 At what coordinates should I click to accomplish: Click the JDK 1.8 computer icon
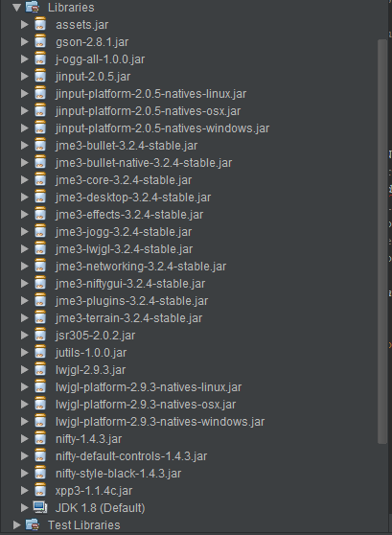[40, 507]
